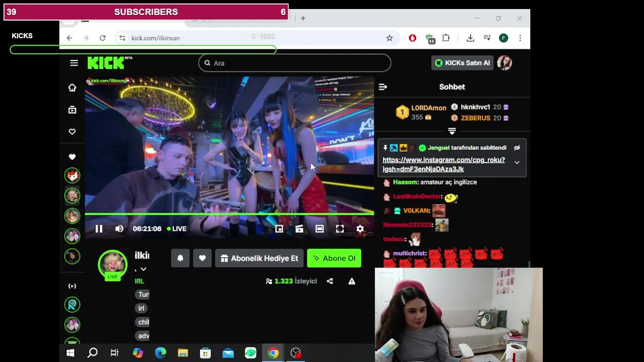Toggle notification bell for ilkinsan
This screenshot has height=362, width=644.
(180, 258)
